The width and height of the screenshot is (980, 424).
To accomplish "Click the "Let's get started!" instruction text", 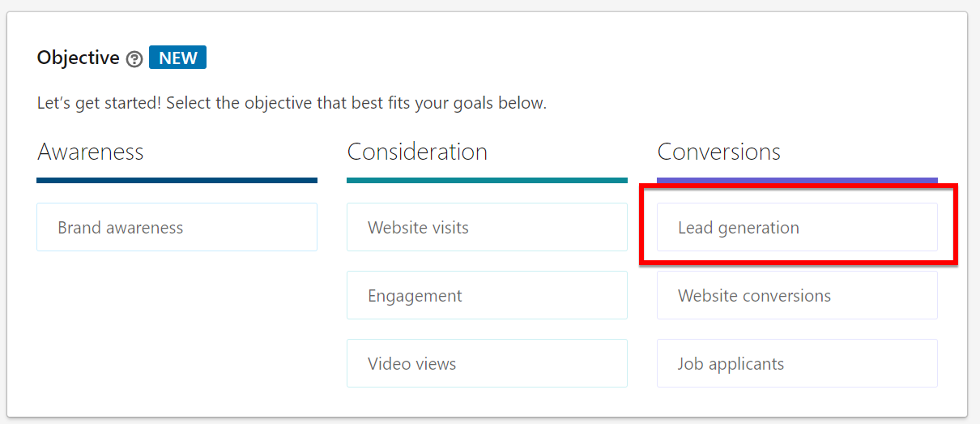I will click(x=292, y=104).
